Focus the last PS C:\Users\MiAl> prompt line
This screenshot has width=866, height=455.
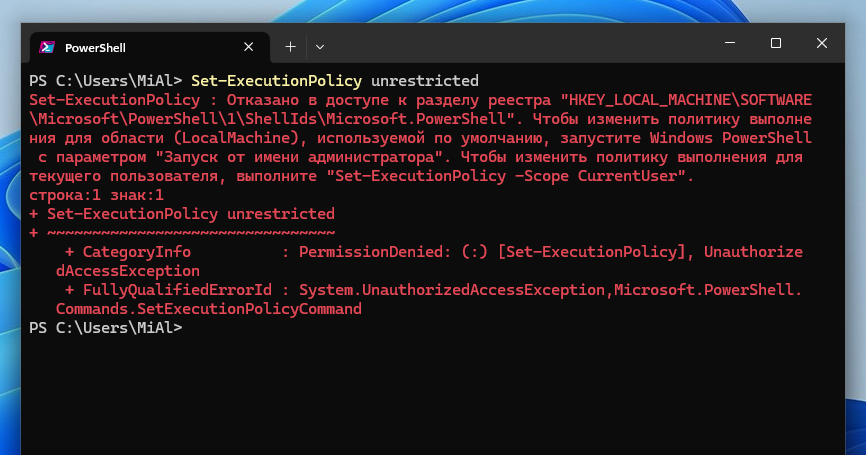coord(105,328)
